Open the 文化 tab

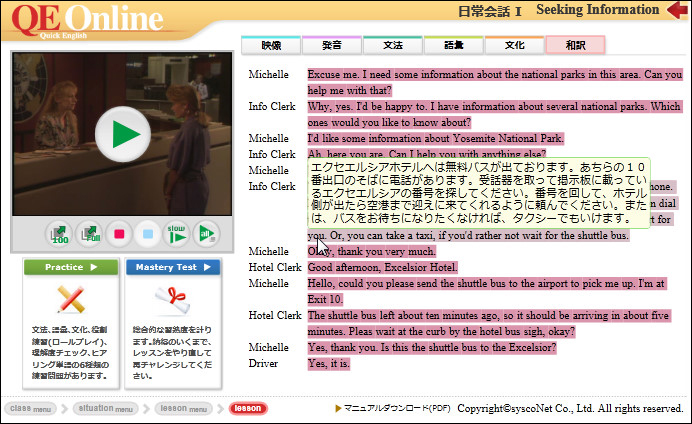point(515,45)
